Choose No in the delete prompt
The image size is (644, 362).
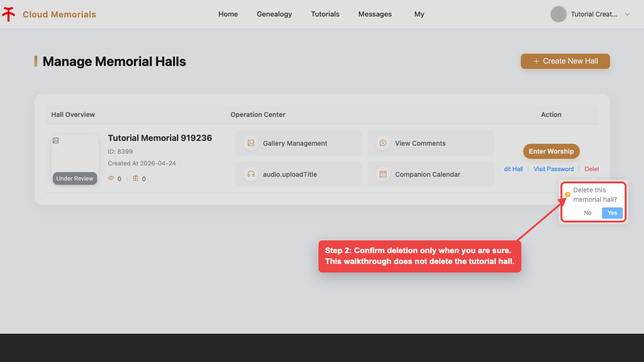coord(587,213)
